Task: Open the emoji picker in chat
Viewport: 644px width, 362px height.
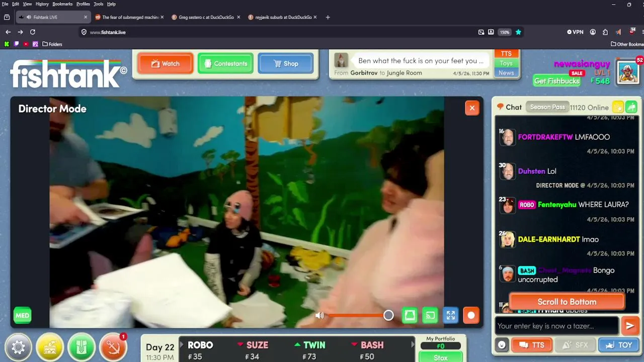Action: point(502,345)
